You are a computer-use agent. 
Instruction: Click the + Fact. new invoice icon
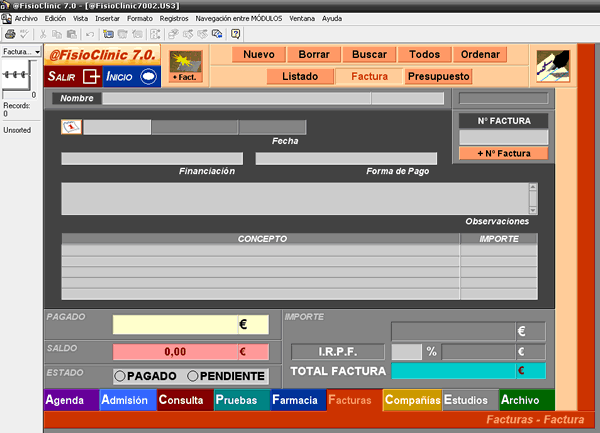click(x=186, y=66)
